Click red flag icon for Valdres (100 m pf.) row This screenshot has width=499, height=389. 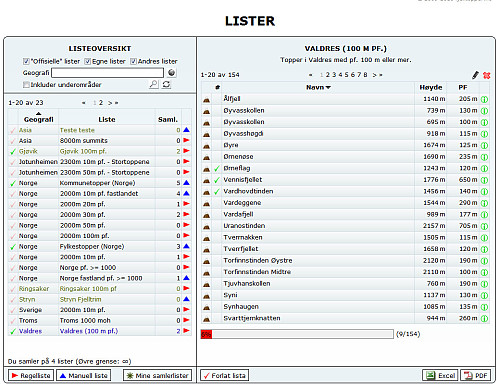[x=186, y=331]
